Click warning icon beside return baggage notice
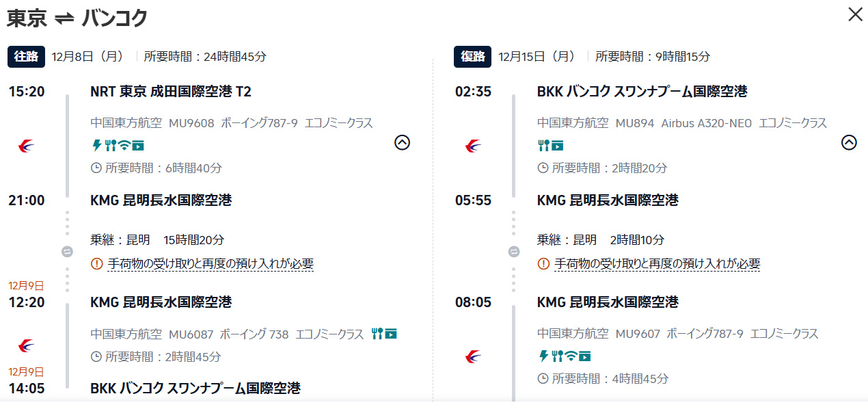The height and width of the screenshot is (407, 868). click(543, 263)
